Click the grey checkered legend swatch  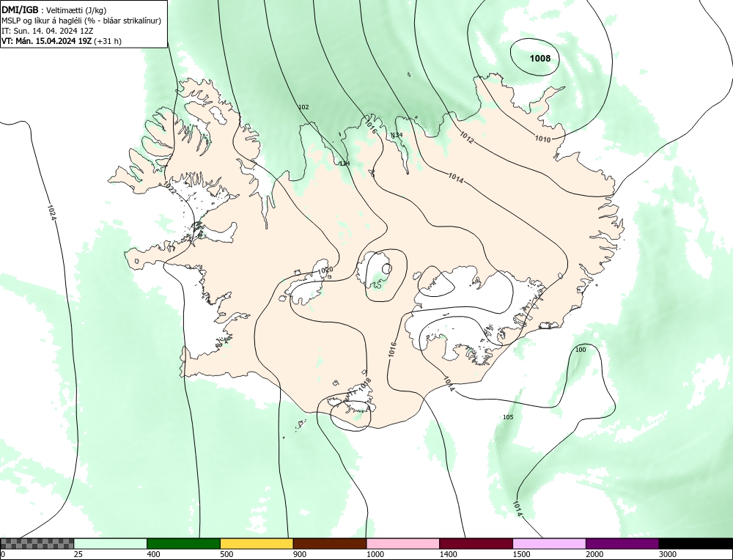(x=37, y=543)
